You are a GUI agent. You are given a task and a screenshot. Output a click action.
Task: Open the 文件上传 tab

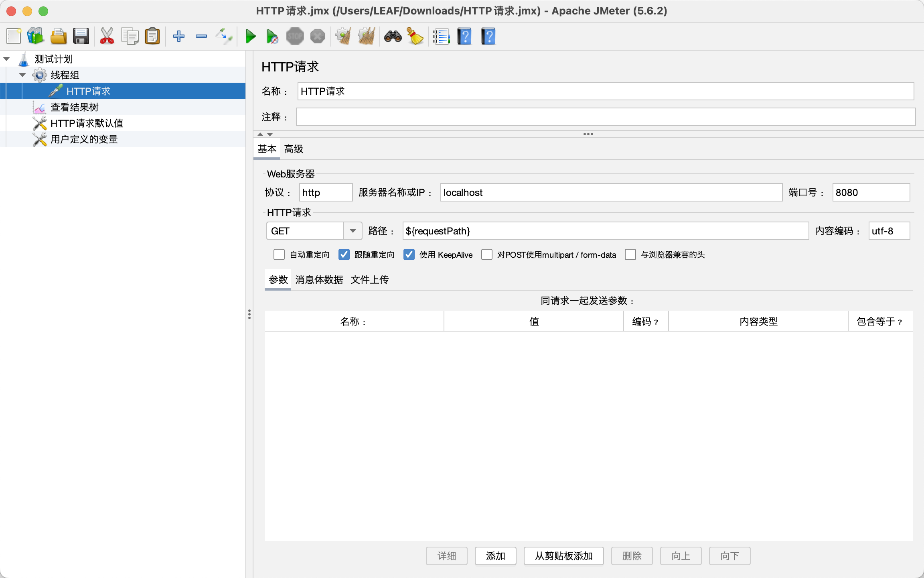tap(370, 280)
